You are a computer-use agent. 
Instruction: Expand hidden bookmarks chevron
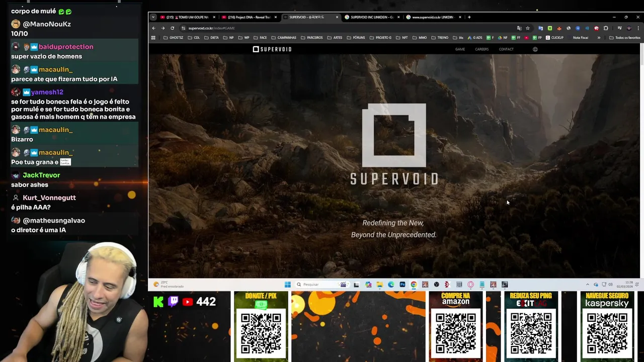click(599, 38)
